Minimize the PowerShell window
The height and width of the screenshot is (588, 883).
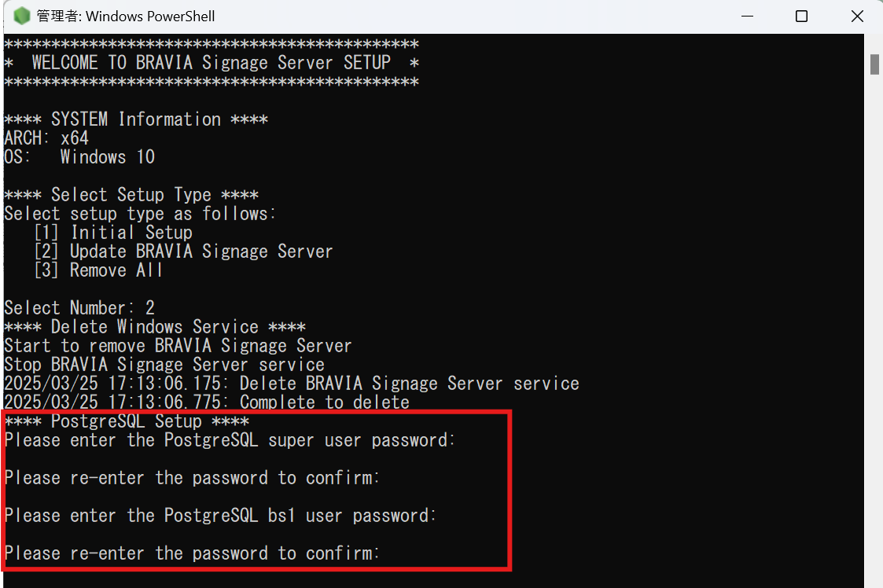tap(747, 17)
